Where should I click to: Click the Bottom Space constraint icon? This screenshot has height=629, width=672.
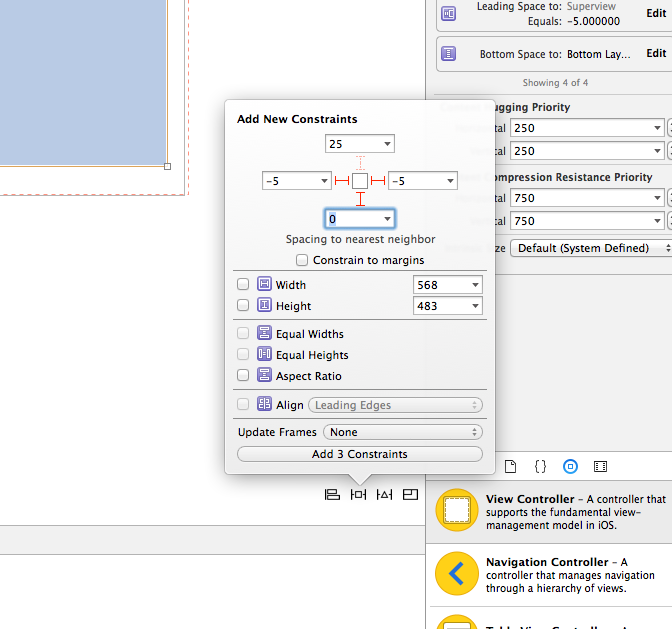[448, 54]
